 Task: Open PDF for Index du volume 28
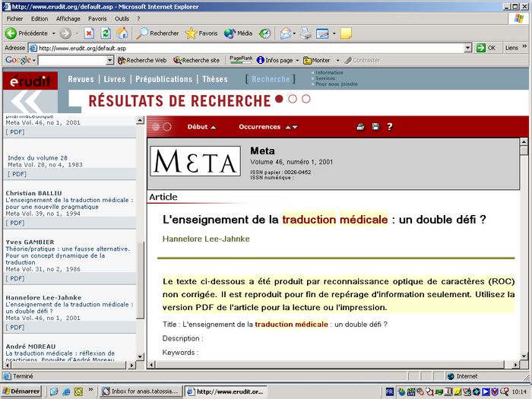17,174
